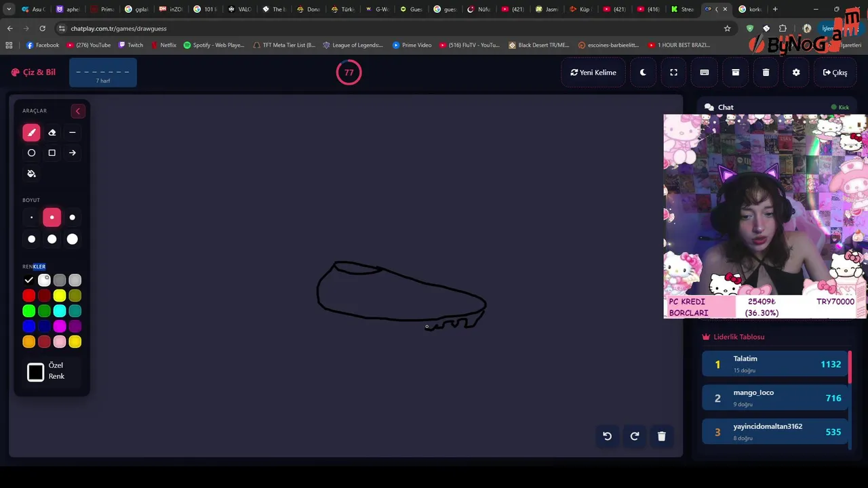Viewport: 868px width, 488px height.
Task: Choose the fourth brush size dot
Action: [31, 239]
